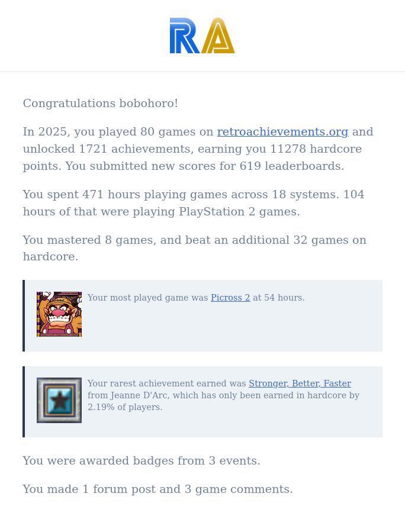Click the 'Your rarest achievement earned was' text
The width and height of the screenshot is (405, 532).
point(167,383)
